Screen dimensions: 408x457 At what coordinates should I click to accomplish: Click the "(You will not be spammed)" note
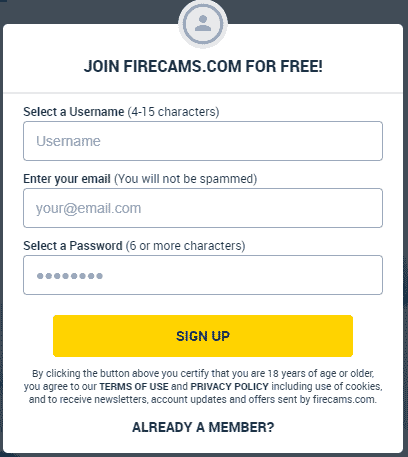185,179
